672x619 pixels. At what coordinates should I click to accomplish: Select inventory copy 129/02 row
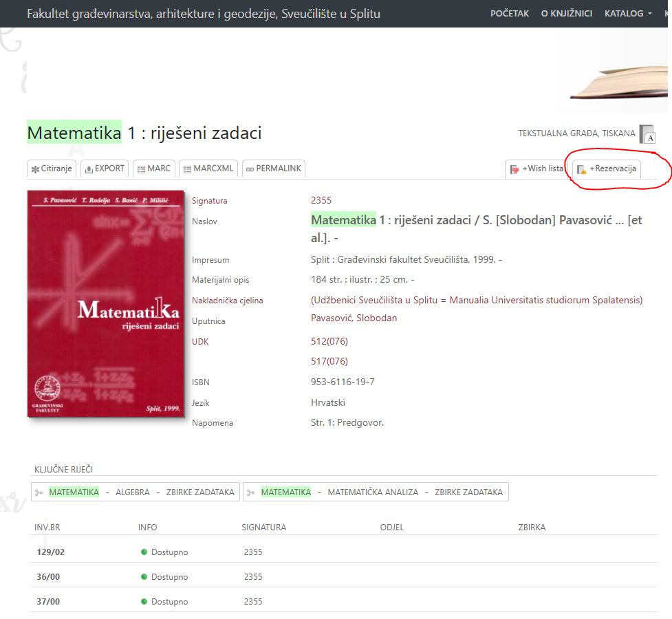click(51, 552)
